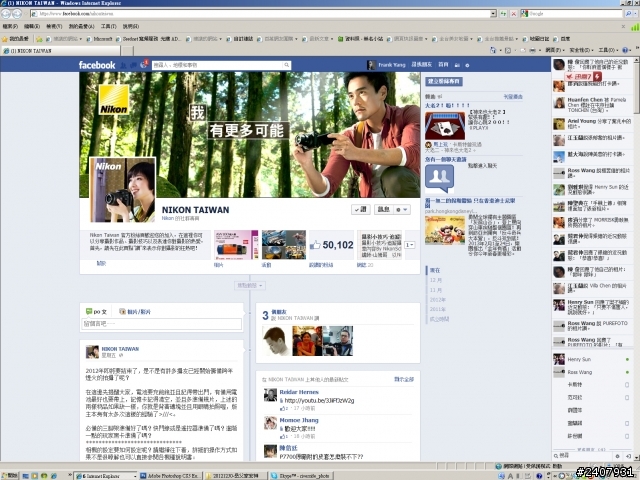Click the IE Help question mark icon
640x480 pixels.
pyautogui.click(x=625, y=50)
